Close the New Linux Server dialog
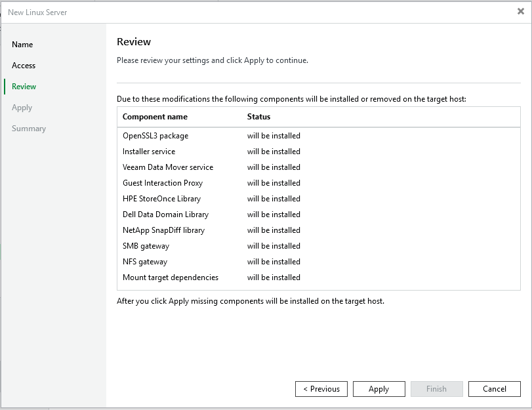Viewport: 532px width, 410px height. 520,11
